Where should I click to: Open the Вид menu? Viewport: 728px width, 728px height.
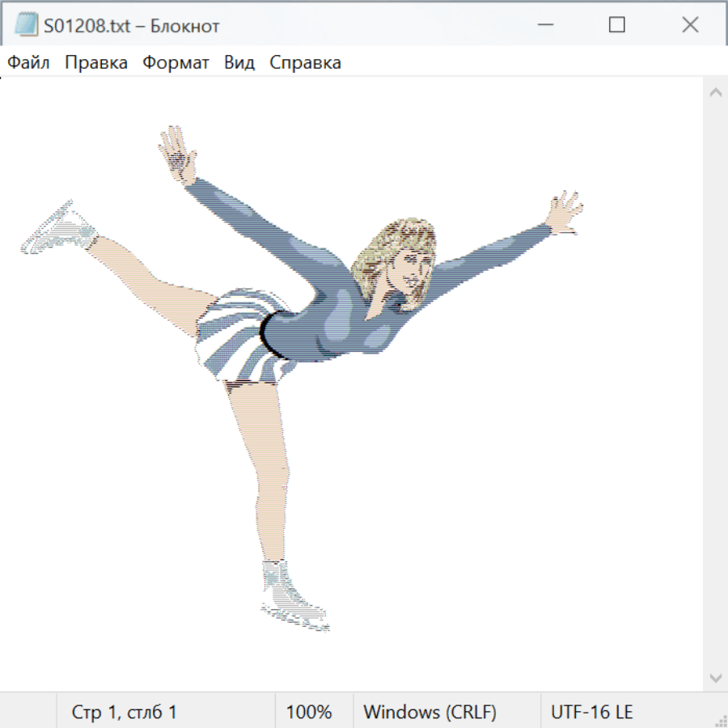click(x=239, y=63)
